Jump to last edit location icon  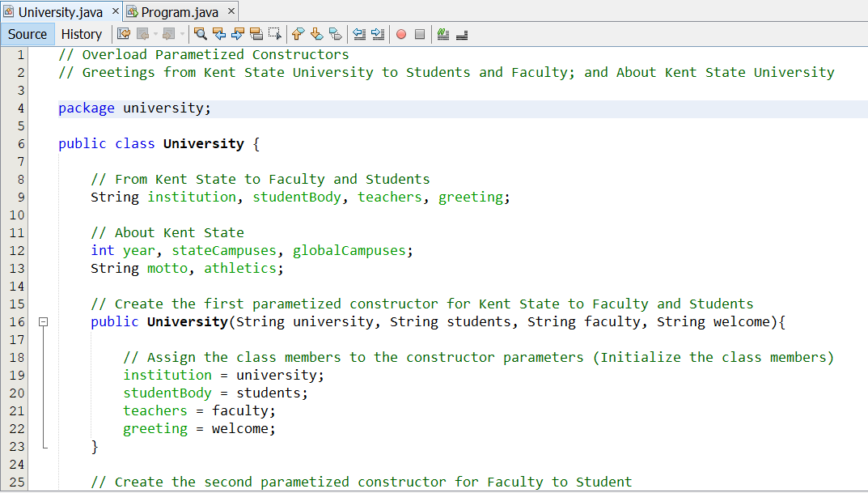[x=124, y=34]
